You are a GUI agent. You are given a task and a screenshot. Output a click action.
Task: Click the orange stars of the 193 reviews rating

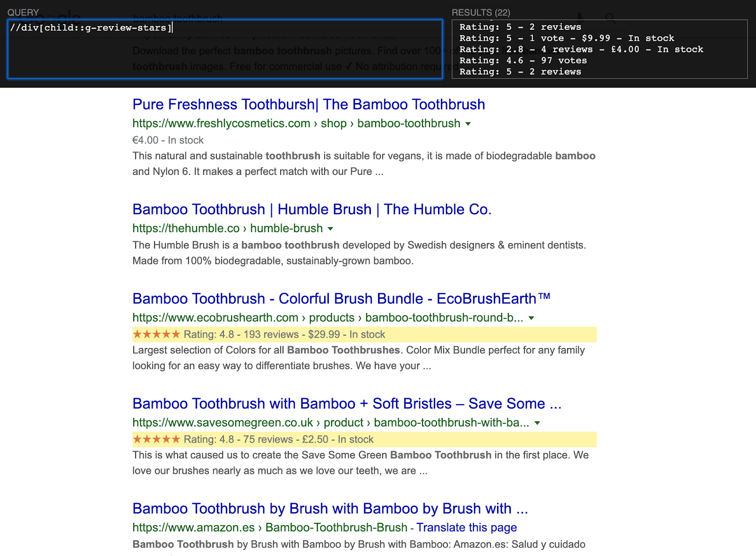pyautogui.click(x=156, y=334)
